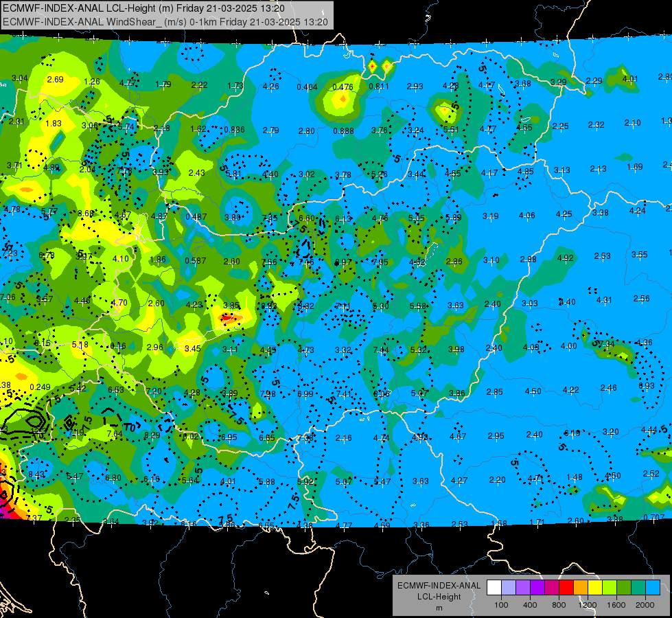Click the ECMWF-INDEX-ANAL legend heading
This screenshot has width=672, height=618.
click(x=439, y=586)
